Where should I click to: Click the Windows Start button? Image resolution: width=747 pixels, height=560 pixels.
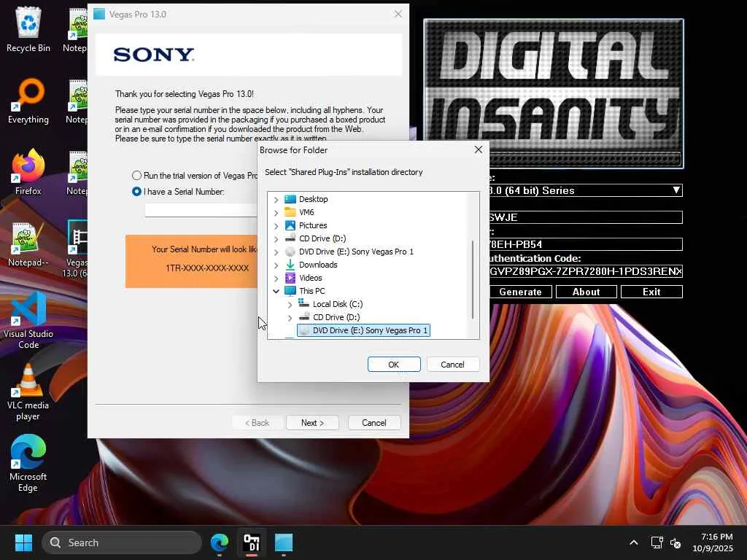[23, 542]
